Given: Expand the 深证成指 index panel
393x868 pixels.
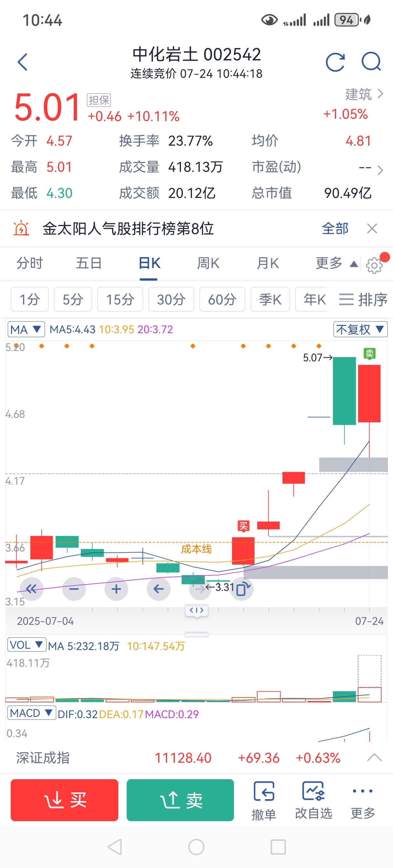Looking at the screenshot, I should coord(374,758).
